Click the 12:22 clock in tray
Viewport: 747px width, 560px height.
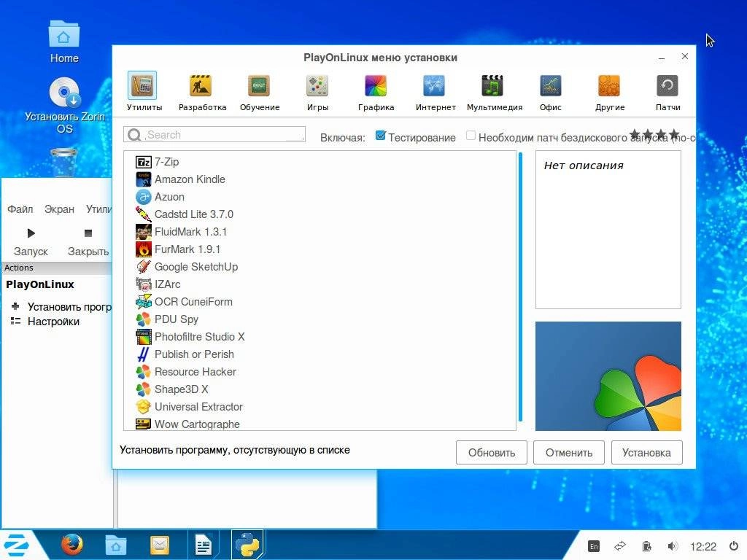(x=703, y=547)
